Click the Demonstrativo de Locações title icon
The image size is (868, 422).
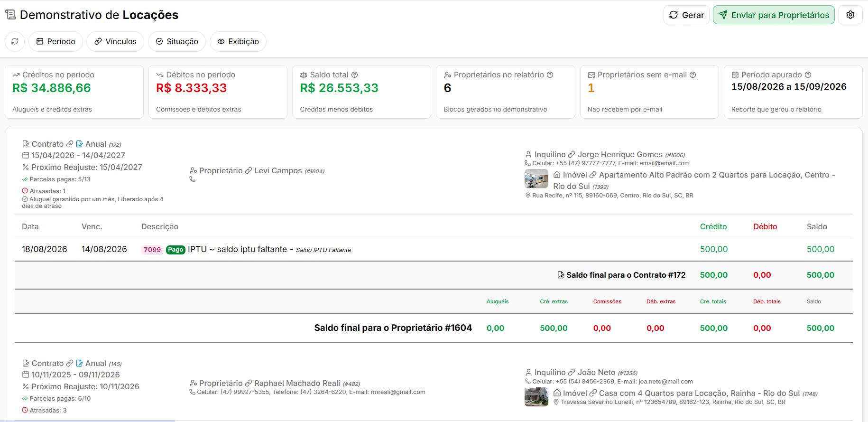click(x=10, y=15)
